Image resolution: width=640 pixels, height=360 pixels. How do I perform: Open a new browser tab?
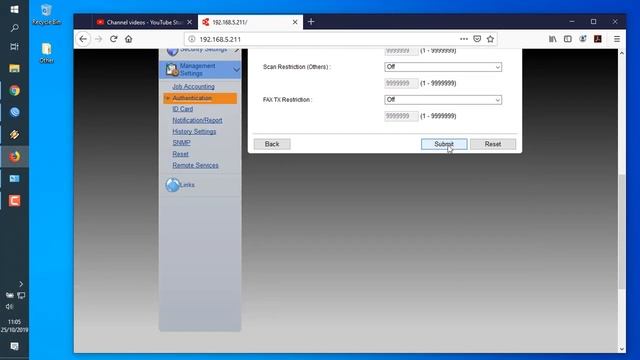tap(311, 22)
